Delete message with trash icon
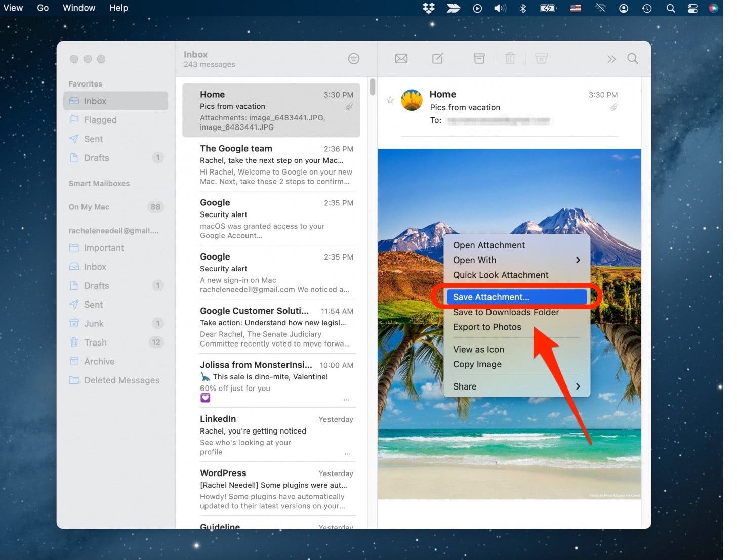Screen dimensions: 737x560 point(510,59)
